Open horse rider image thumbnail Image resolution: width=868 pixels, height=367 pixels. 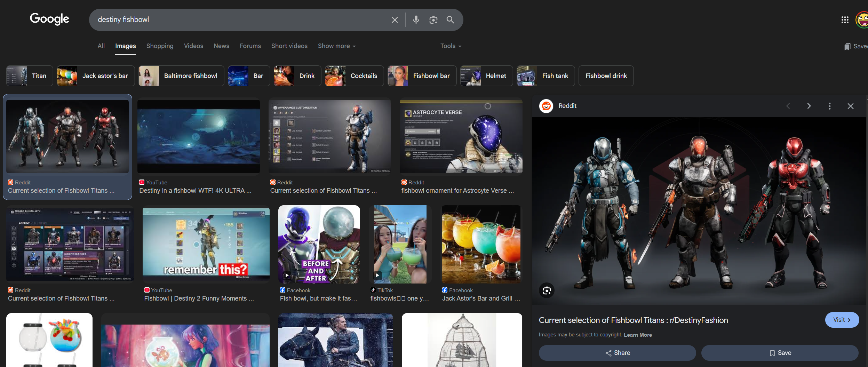coord(336,340)
